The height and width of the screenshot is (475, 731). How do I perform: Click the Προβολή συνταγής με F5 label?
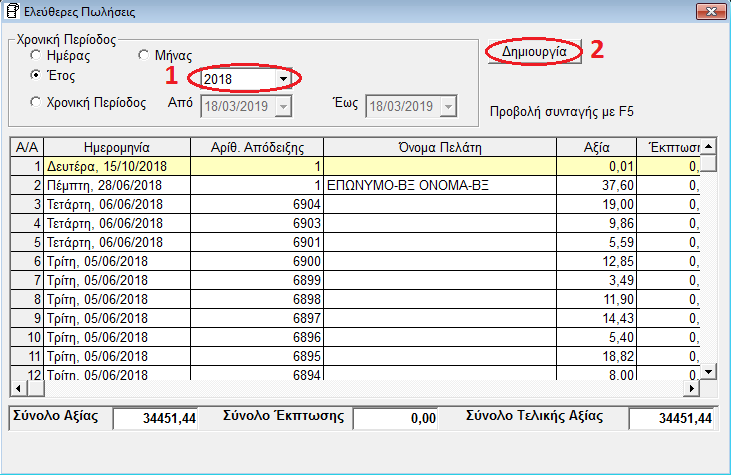(562, 112)
